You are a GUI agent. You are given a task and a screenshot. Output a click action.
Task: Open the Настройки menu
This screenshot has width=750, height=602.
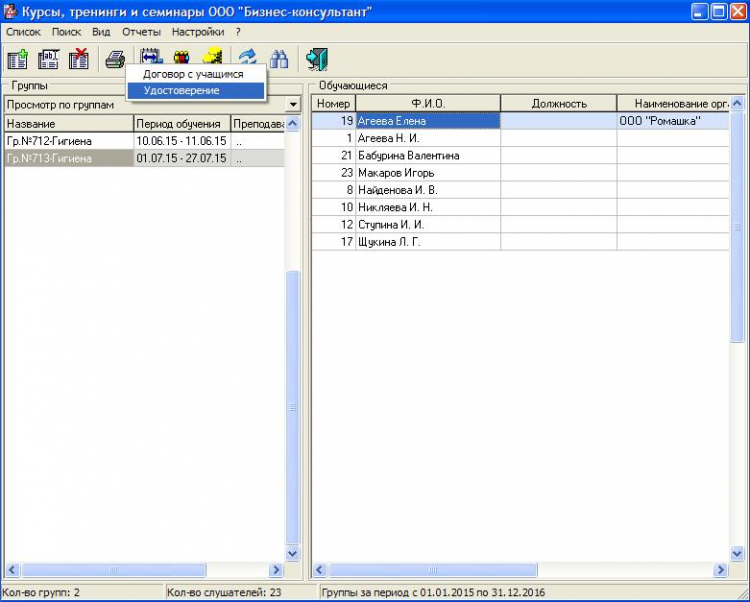pos(198,32)
